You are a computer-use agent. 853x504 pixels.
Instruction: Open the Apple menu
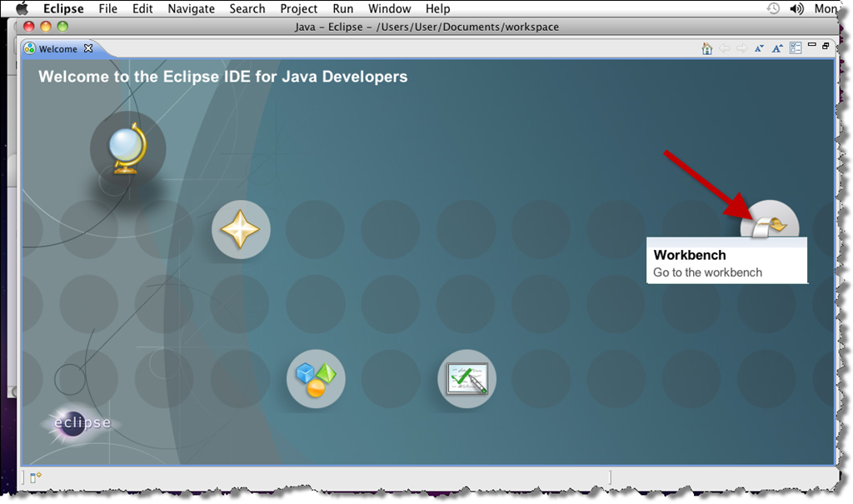(x=22, y=8)
